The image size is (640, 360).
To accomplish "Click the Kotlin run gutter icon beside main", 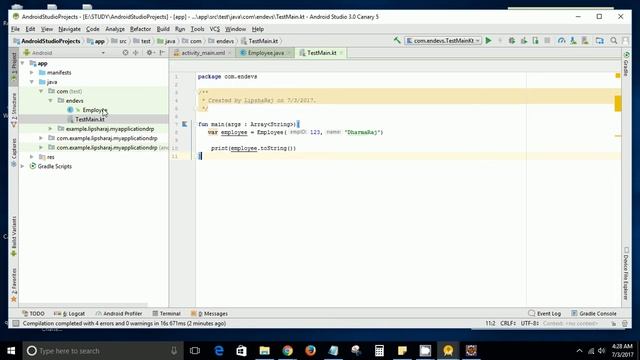I will pos(184,124).
